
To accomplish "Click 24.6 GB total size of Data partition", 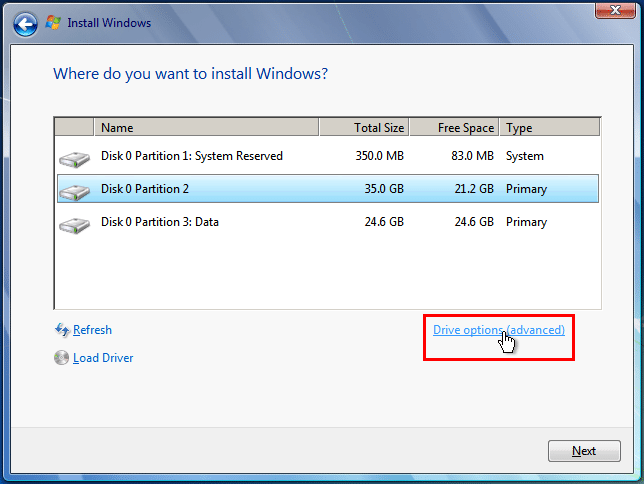I will (384, 222).
